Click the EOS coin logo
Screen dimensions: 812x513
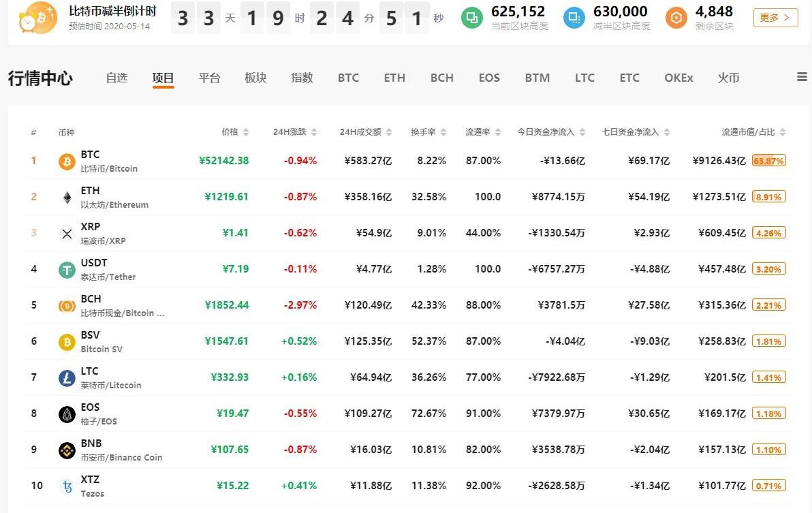tap(67, 414)
